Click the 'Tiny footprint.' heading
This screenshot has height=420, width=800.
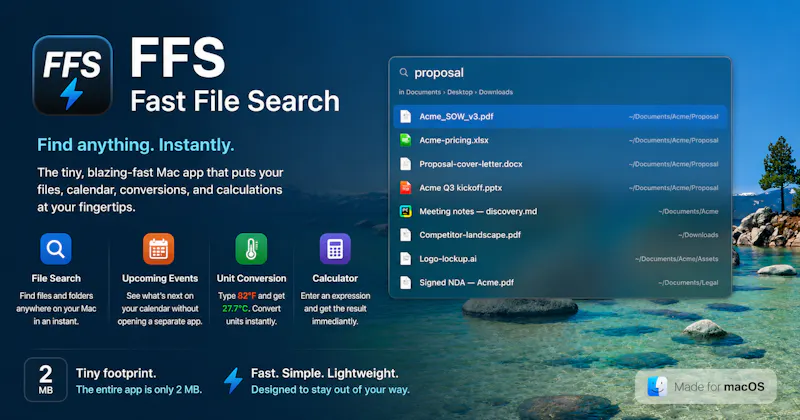(x=116, y=373)
